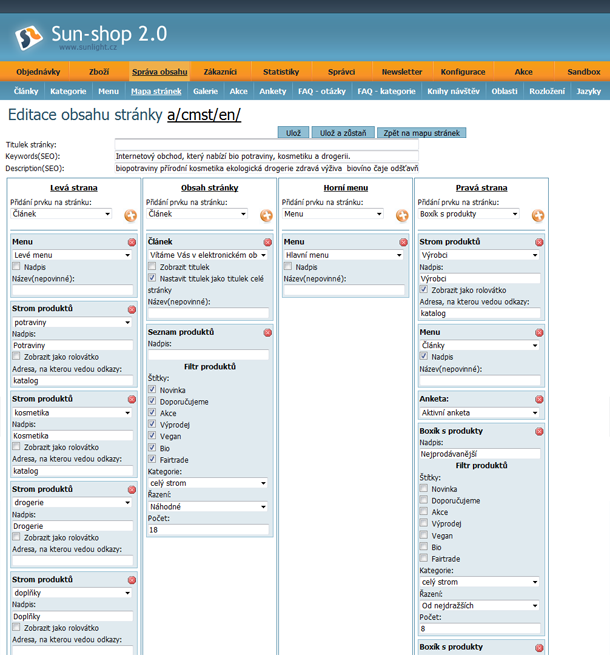Image resolution: width=610 pixels, height=655 pixels.
Task: Open the FAQ - otázky submenu tab
Action: click(322, 91)
